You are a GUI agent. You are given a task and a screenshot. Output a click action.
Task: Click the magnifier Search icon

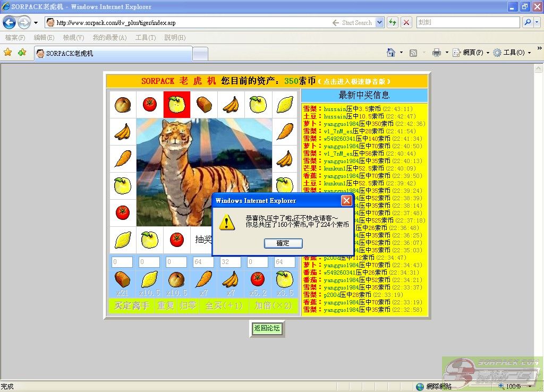tap(528, 23)
